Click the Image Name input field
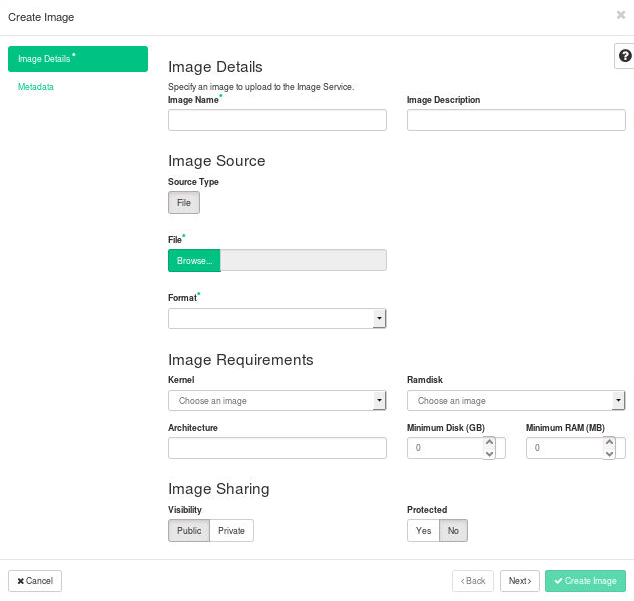Screen dimensions: 634x601 277,120
